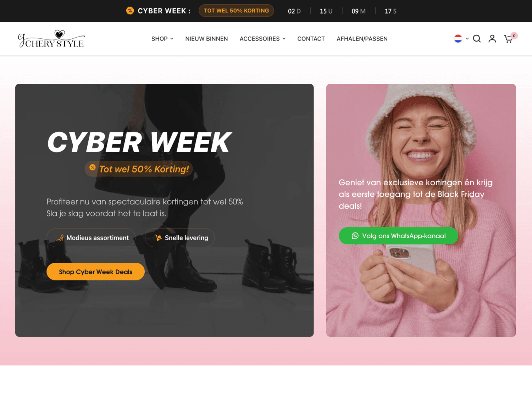The width and height of the screenshot is (532, 394).
Task: Click the Shop Cyber Week Deals button
Action: click(x=95, y=272)
